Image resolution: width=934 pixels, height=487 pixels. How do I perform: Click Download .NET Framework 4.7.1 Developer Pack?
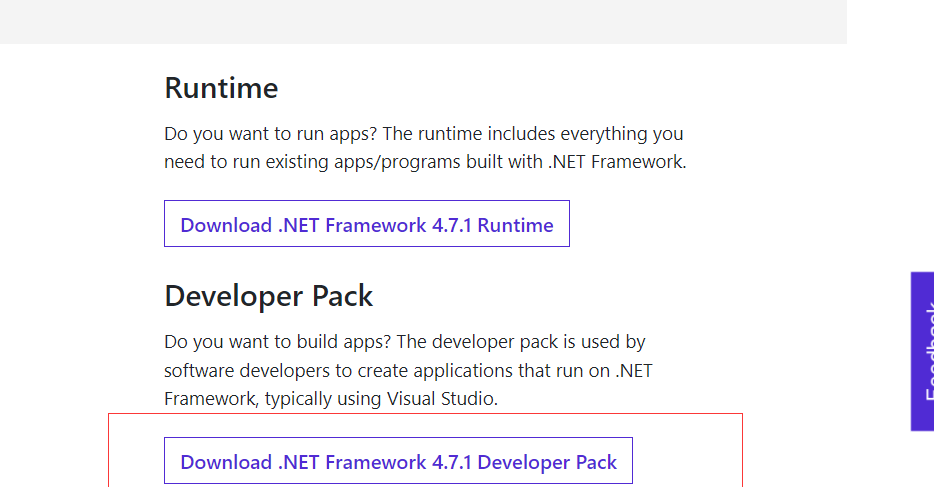point(398,461)
